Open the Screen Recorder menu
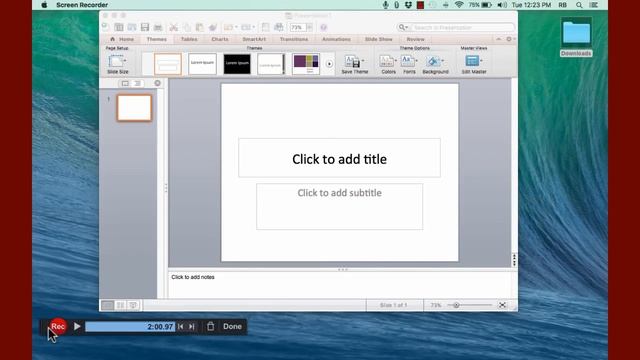 82,5
